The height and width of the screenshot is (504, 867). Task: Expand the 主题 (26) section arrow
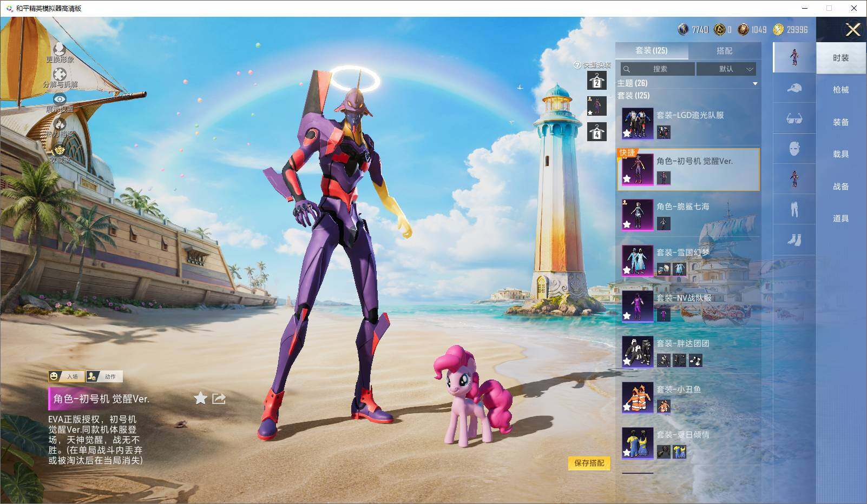(755, 84)
